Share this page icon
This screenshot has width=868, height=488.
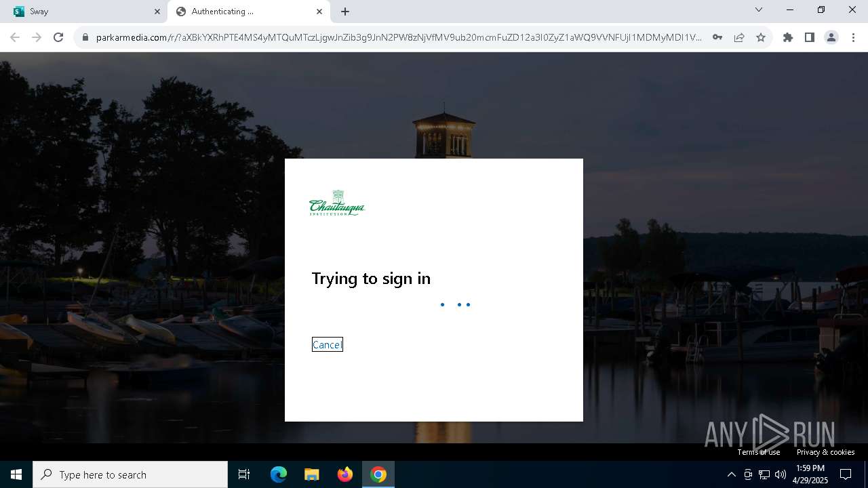(739, 37)
